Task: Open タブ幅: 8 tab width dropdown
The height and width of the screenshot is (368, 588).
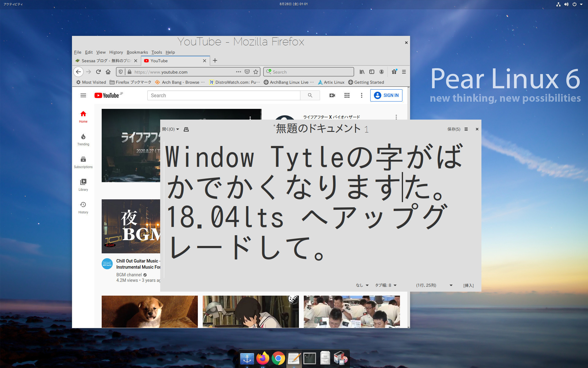Action: 386,285
